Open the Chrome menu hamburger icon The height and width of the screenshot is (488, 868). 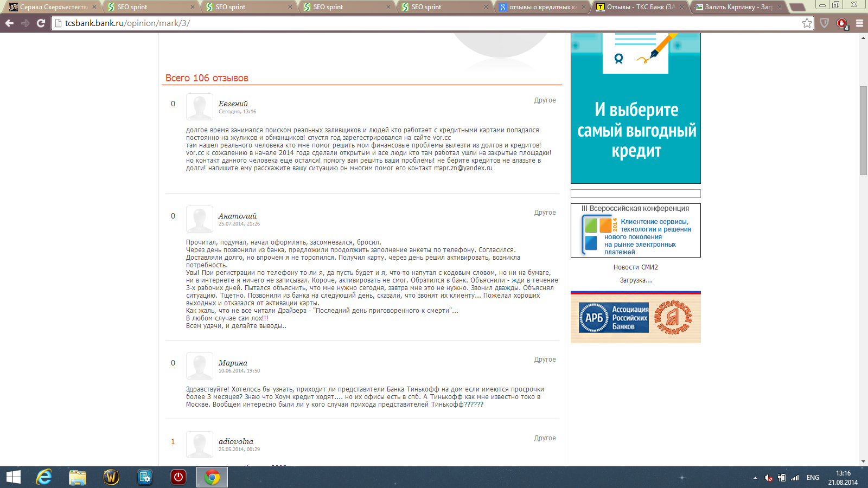click(859, 23)
